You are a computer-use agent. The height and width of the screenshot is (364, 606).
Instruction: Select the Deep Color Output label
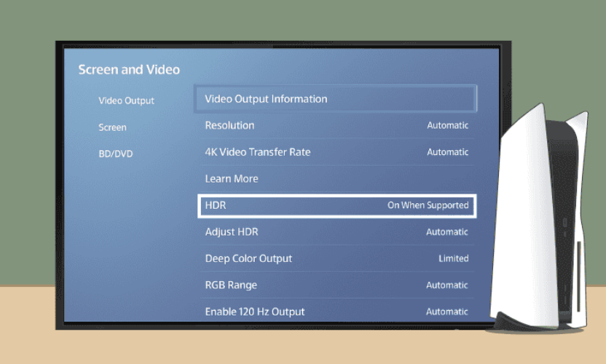point(248,258)
